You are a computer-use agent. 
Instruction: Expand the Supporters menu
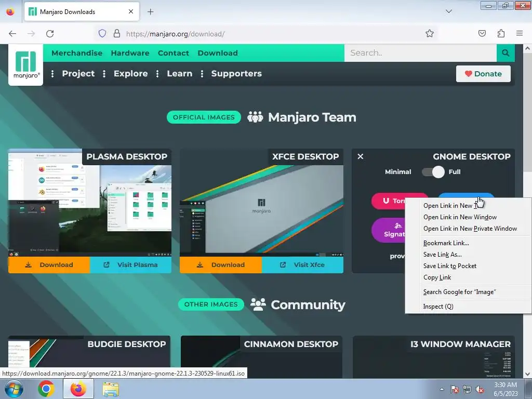coord(236,74)
